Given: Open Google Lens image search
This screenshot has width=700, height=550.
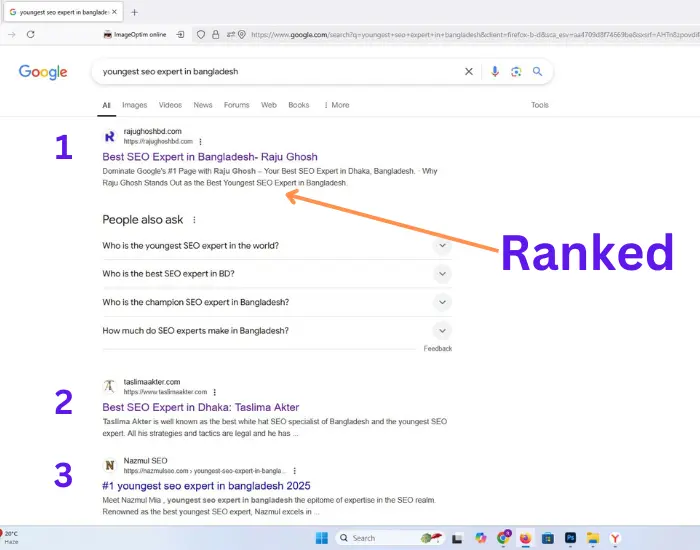Looking at the screenshot, I should [516, 71].
